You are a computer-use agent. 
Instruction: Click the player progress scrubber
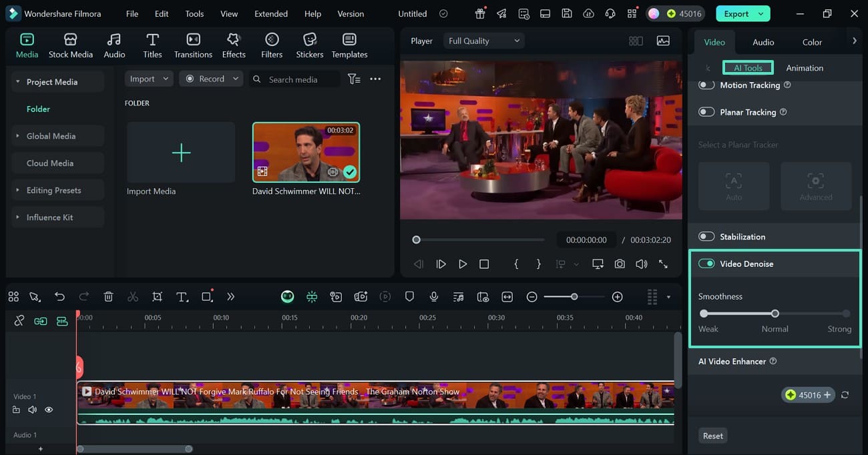point(416,240)
